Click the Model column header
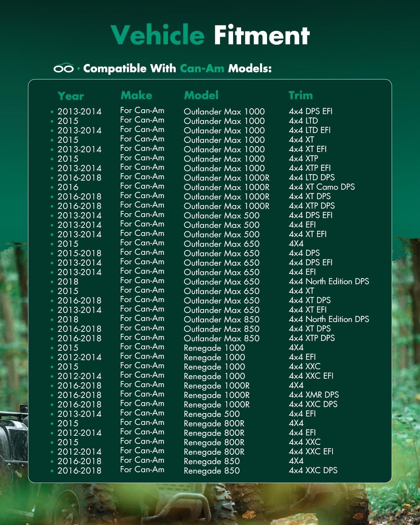 click(x=201, y=95)
